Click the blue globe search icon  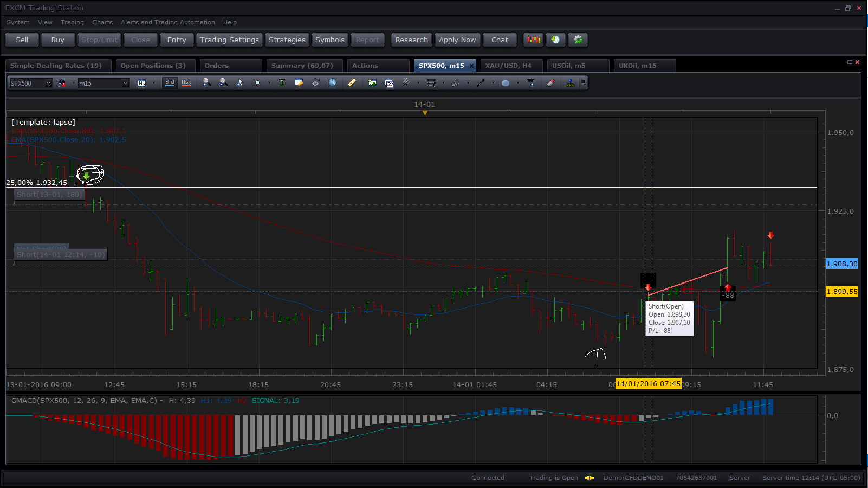click(332, 82)
